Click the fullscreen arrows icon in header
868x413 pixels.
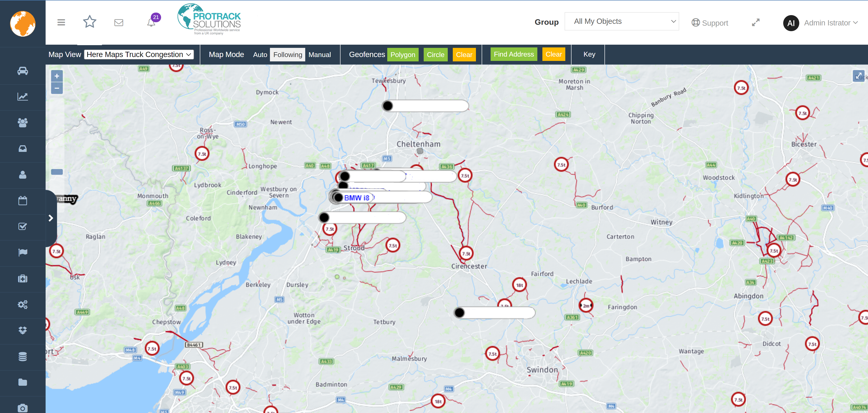click(x=755, y=23)
